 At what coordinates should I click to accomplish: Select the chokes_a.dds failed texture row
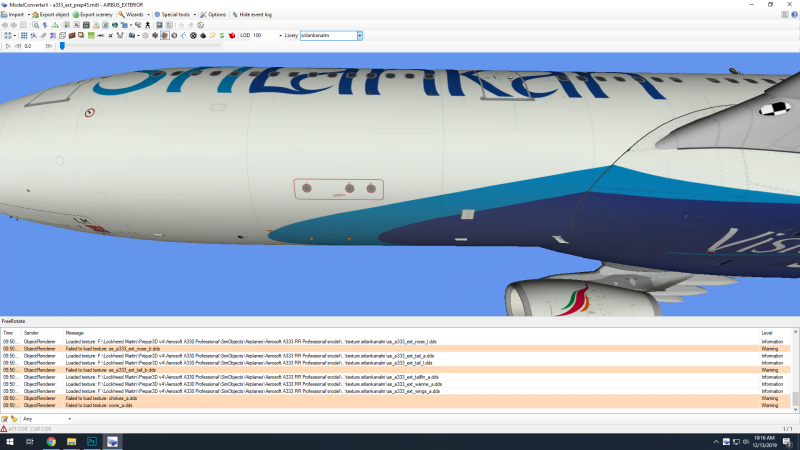(x=396, y=398)
